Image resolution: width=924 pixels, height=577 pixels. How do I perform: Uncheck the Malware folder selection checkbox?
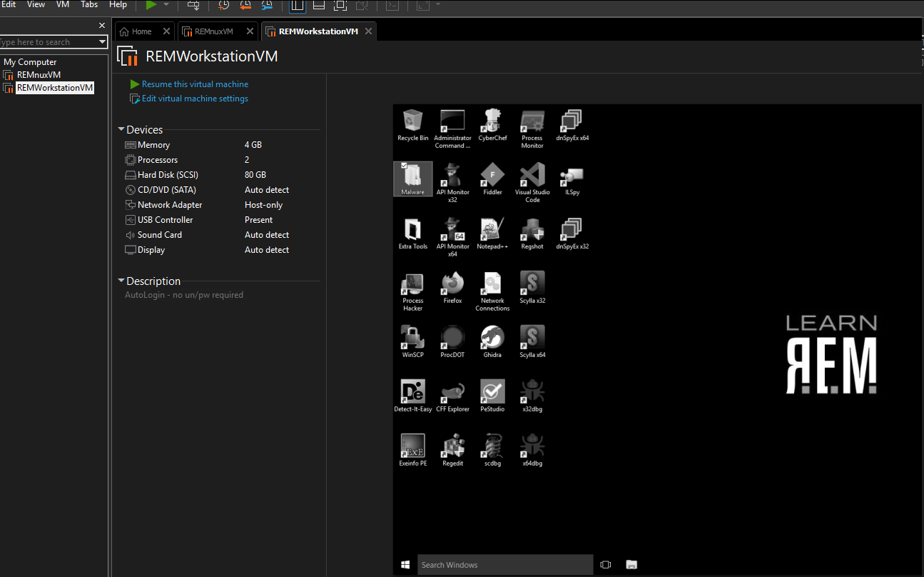pos(404,166)
